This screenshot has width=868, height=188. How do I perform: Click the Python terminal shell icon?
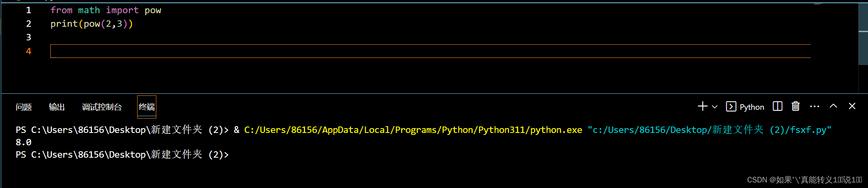coord(731,107)
